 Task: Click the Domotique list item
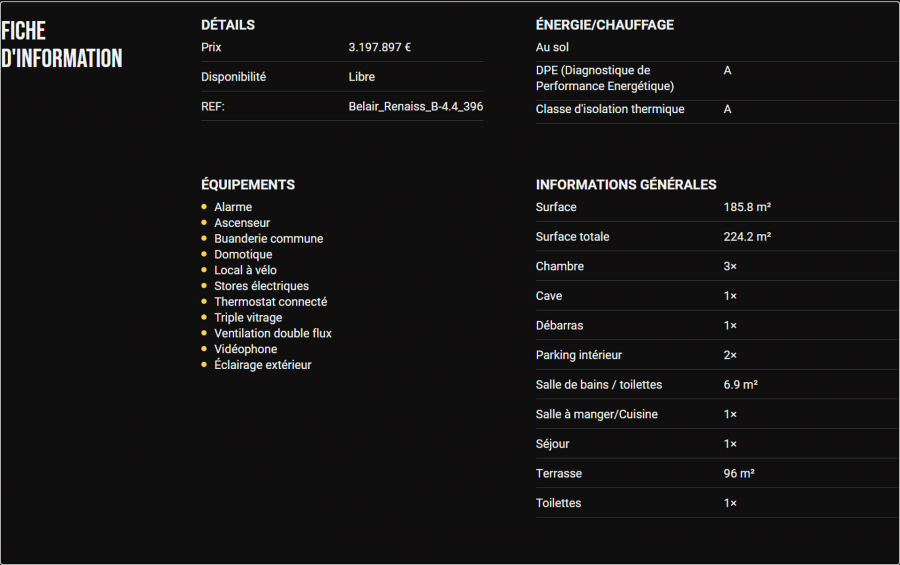coord(243,255)
